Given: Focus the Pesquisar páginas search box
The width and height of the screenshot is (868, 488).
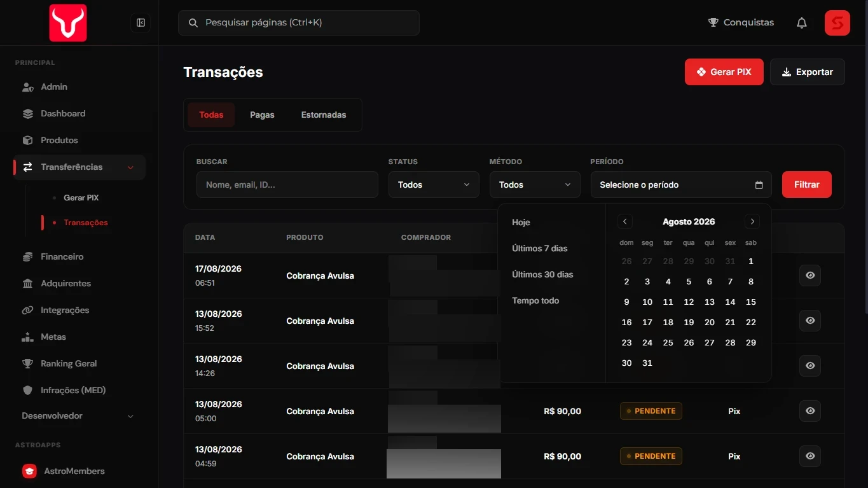Looking at the screenshot, I should point(299,23).
